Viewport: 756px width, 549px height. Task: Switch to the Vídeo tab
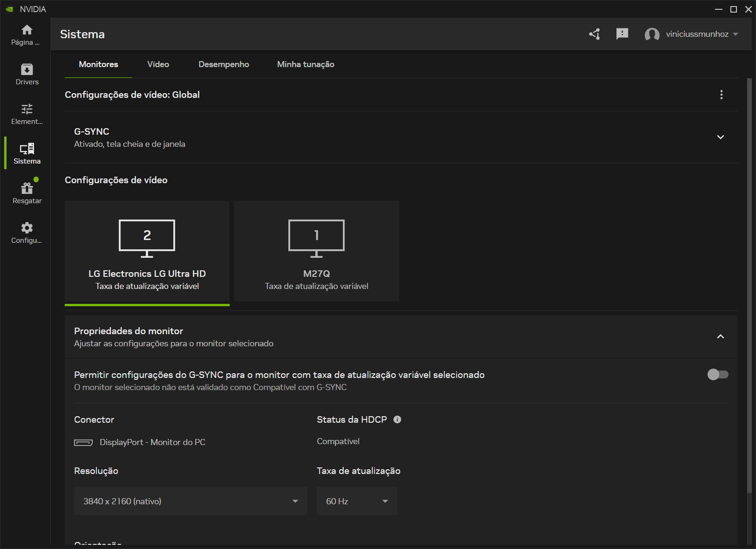pos(158,64)
